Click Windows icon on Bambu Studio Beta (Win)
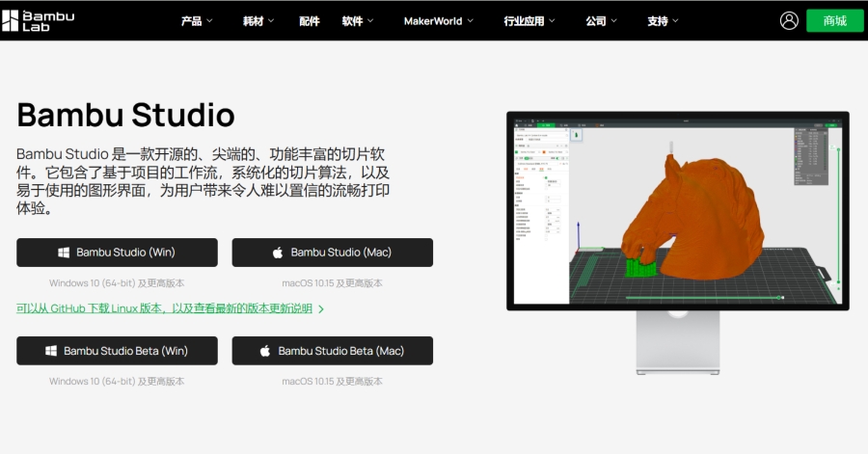 click(x=51, y=351)
